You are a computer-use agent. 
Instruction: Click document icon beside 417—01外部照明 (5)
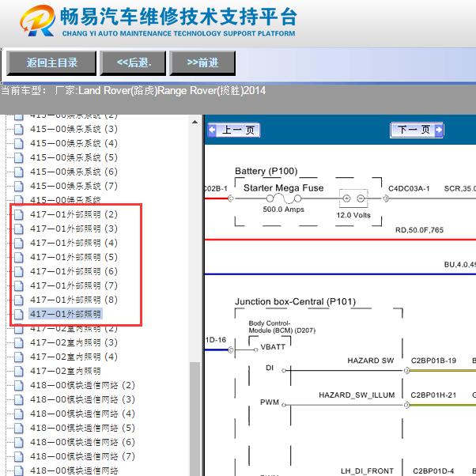19,258
